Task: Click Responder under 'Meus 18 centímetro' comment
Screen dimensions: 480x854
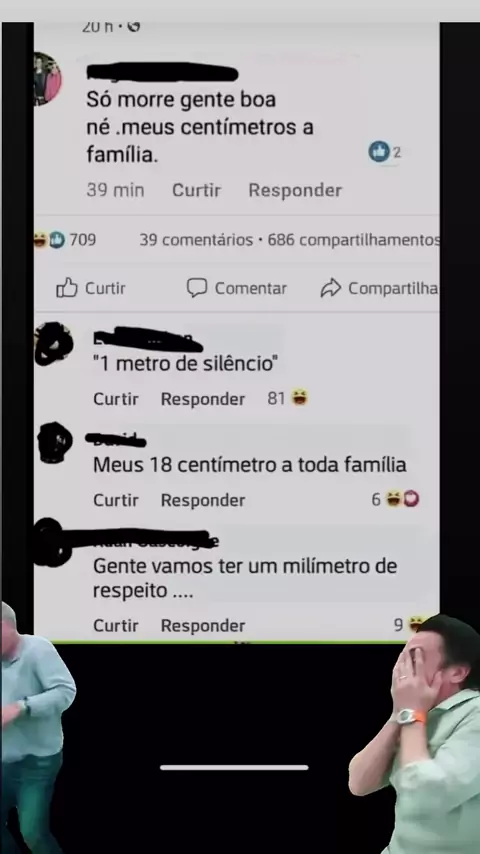Action: pos(203,499)
